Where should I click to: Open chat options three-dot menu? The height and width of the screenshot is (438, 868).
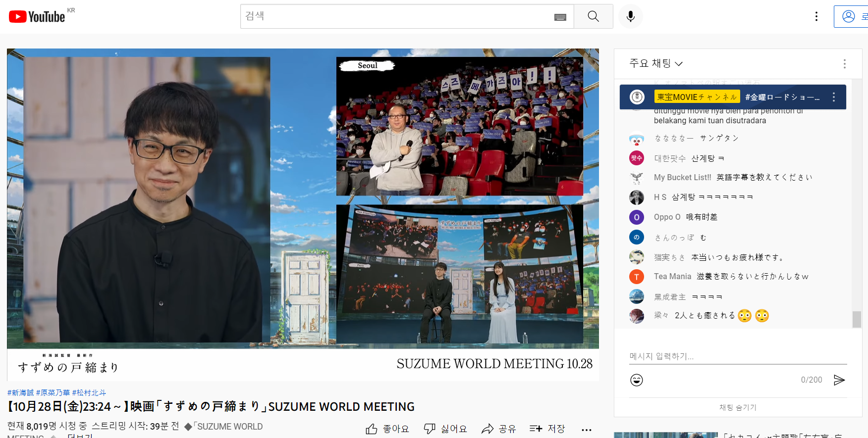pos(845,64)
